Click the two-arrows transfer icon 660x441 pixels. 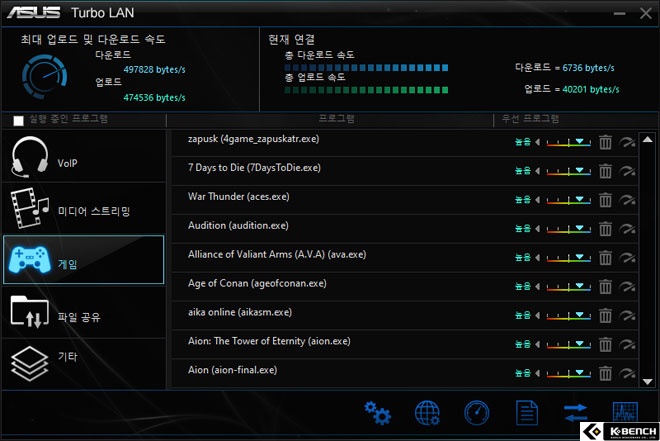575,413
